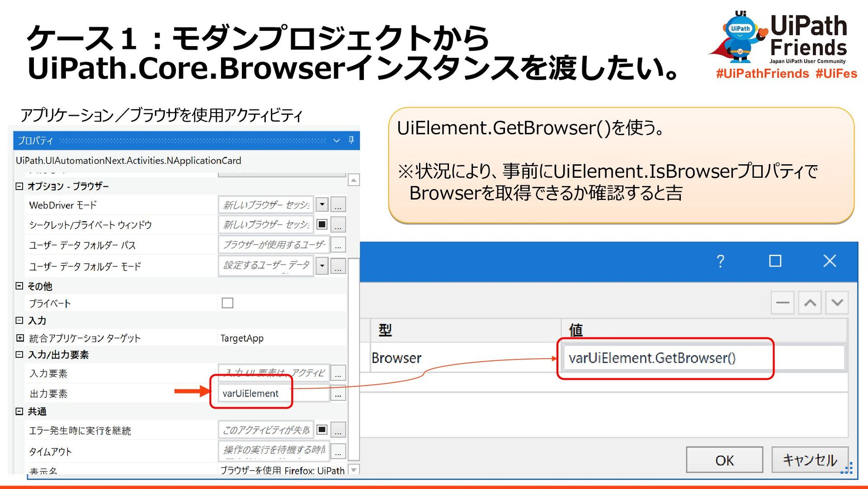Click the 値 column header
The image size is (868, 489).
704,330
